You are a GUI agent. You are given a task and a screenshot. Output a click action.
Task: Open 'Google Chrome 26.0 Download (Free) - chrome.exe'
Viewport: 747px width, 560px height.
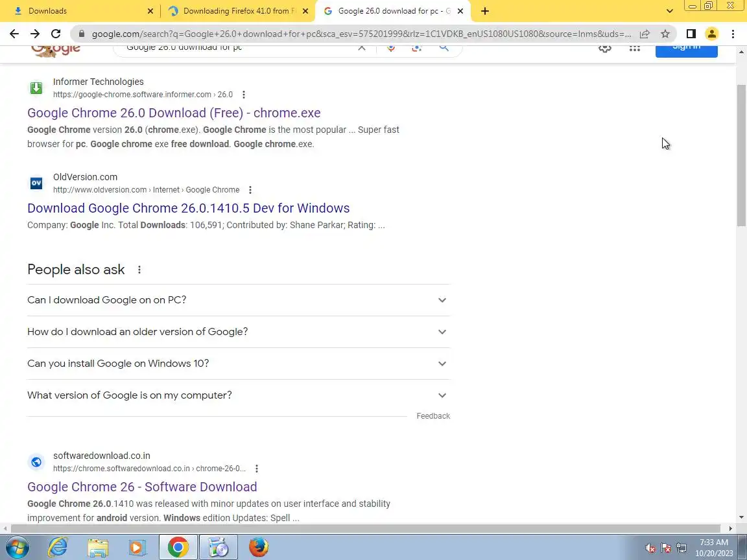[x=174, y=113]
